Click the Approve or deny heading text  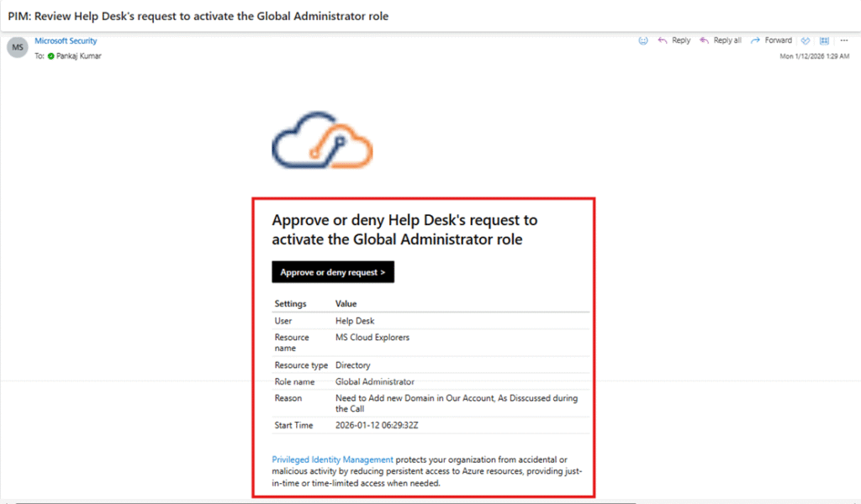tap(404, 229)
